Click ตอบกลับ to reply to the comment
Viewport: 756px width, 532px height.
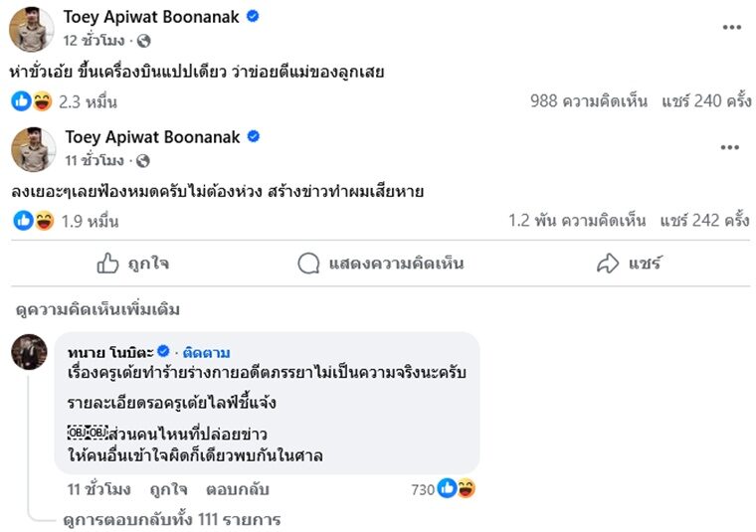pyautogui.click(x=238, y=489)
